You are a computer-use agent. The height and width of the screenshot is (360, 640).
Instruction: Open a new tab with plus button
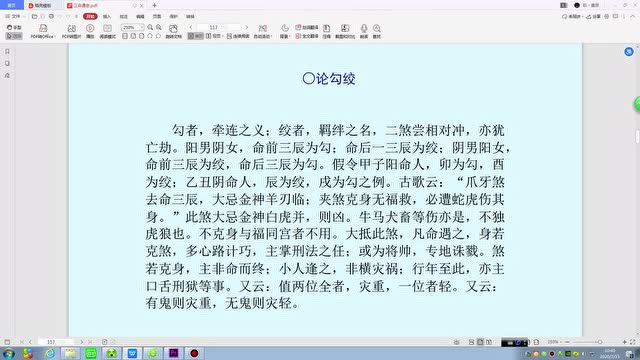(154, 5)
